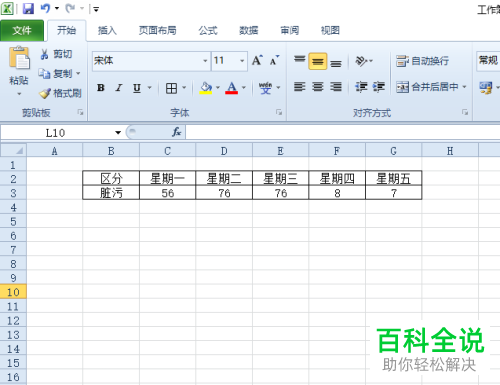Viewport: 500px width, 385px height.
Task: Click the Paste clipboard icon
Action: (19, 58)
